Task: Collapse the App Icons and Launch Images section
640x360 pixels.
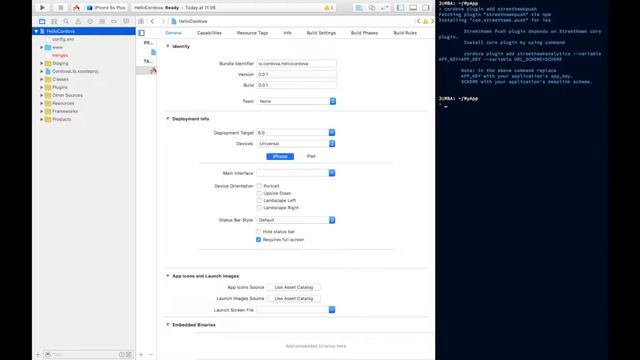Action: pos(168,276)
